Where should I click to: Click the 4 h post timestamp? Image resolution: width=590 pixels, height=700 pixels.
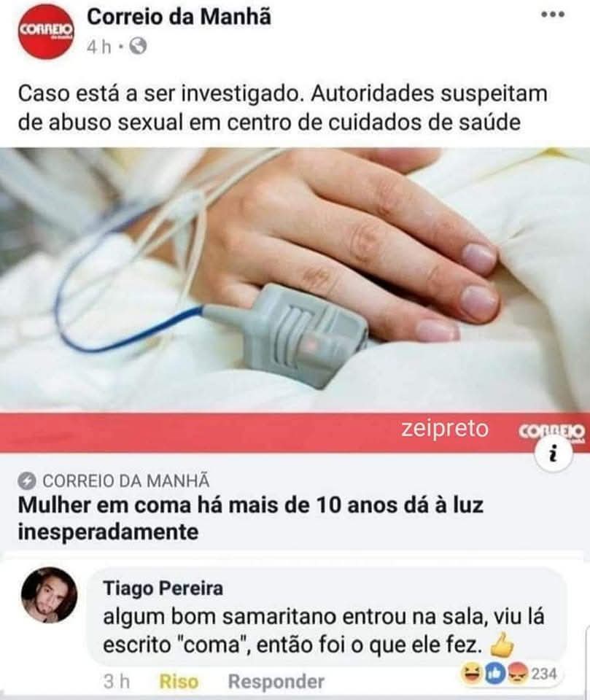point(99,47)
